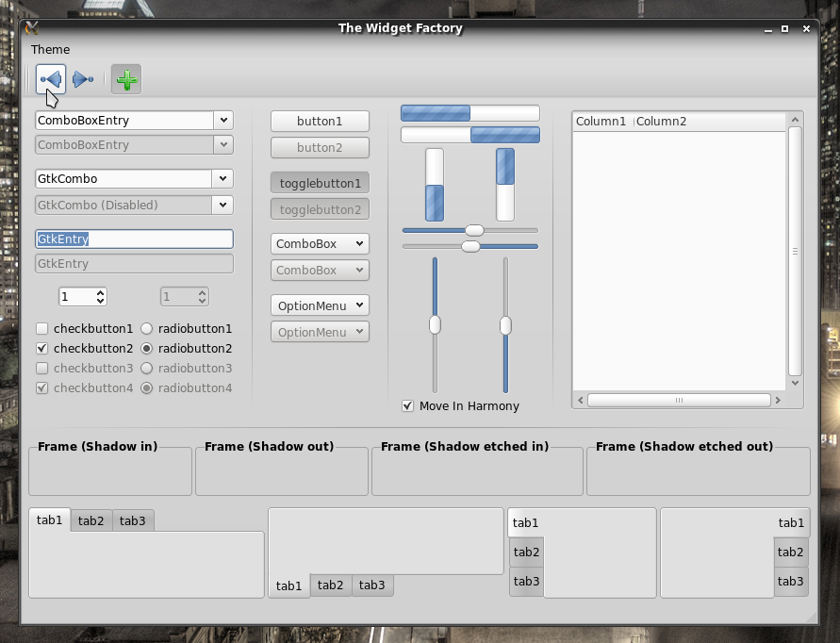
Task: Click the ComboBoxEntry text field
Action: pyautogui.click(x=124, y=120)
